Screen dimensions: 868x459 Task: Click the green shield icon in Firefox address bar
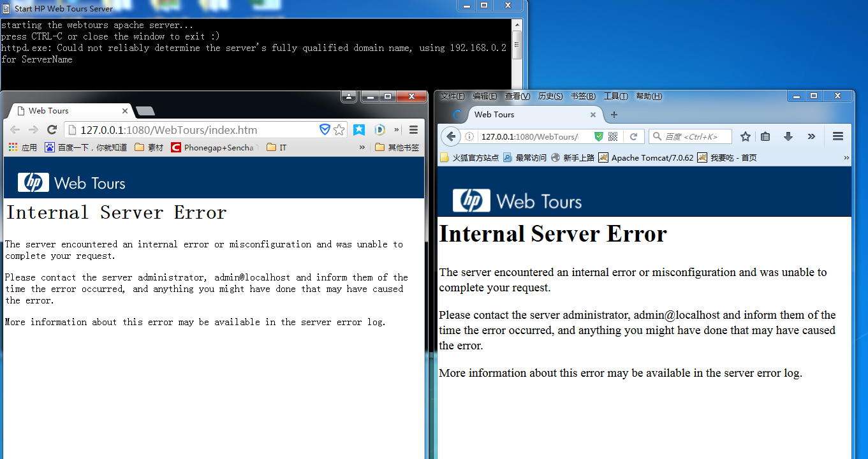click(x=598, y=136)
